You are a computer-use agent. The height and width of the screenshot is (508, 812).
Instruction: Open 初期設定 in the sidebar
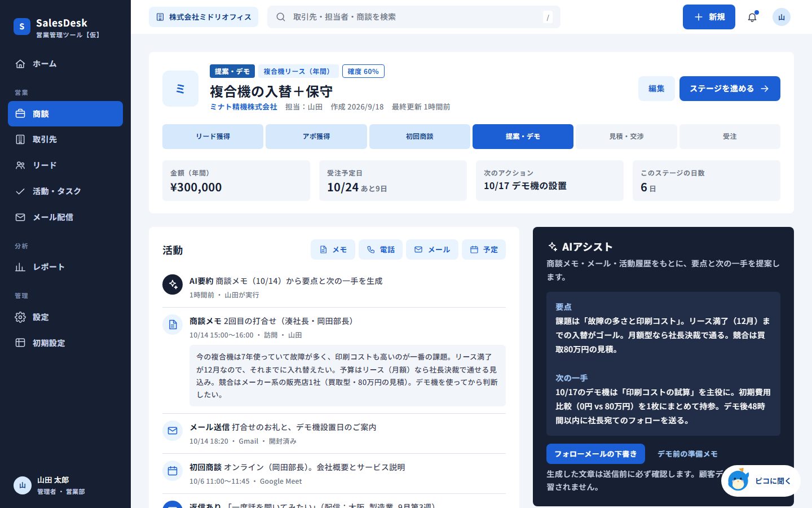[65, 343]
